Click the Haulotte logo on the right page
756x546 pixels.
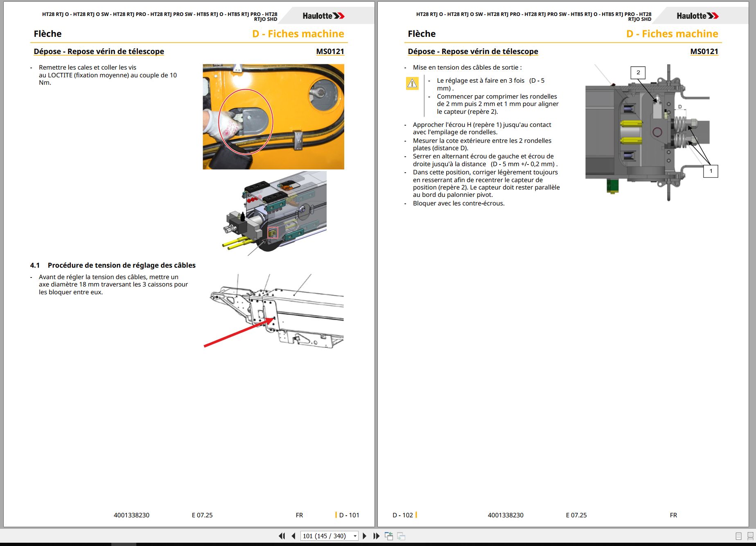[697, 16]
